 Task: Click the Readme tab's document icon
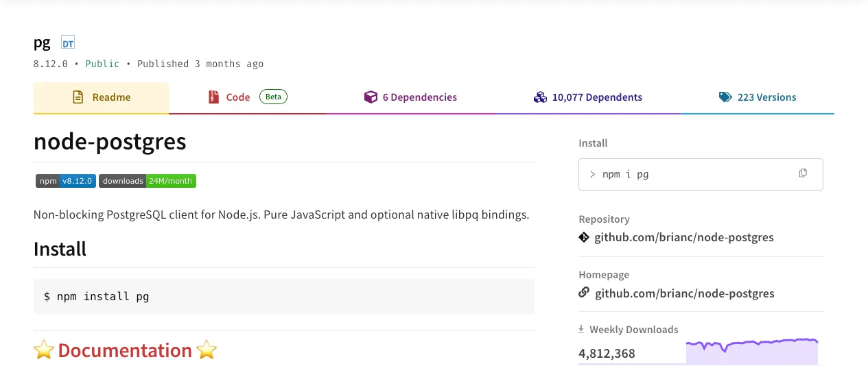(78, 97)
